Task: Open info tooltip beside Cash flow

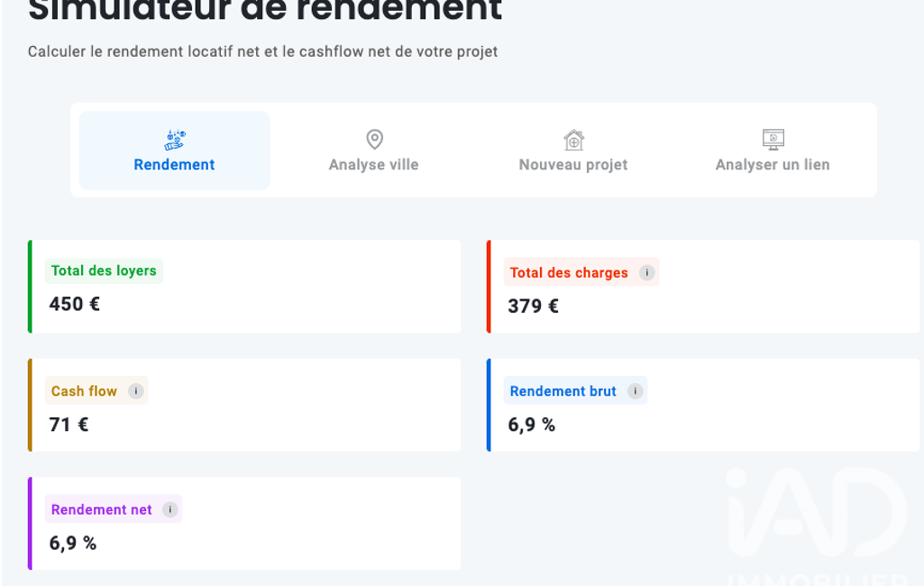Action: click(x=135, y=391)
